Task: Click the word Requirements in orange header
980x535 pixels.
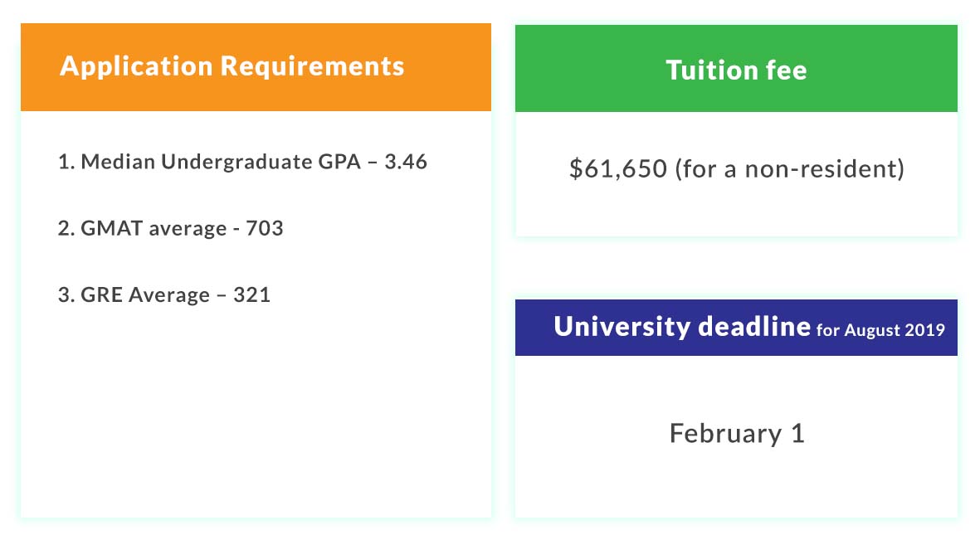Action: (312, 66)
